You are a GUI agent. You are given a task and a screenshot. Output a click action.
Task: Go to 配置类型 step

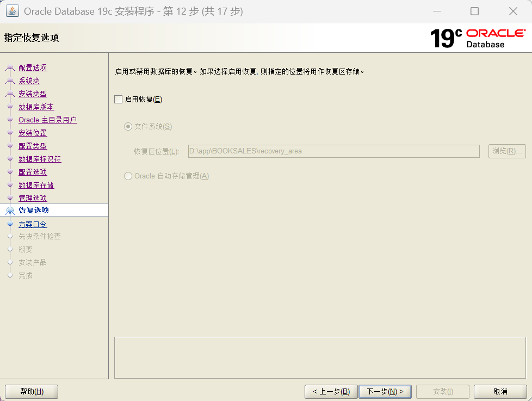pyautogui.click(x=33, y=146)
